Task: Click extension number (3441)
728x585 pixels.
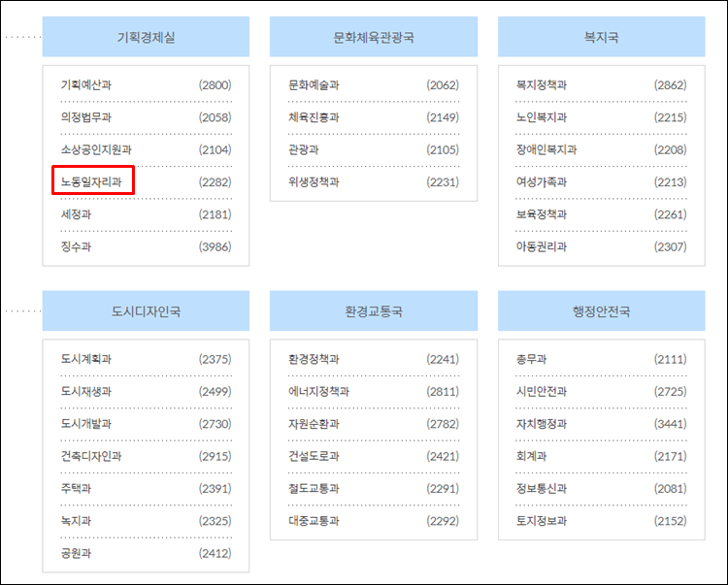Action: coord(671,424)
